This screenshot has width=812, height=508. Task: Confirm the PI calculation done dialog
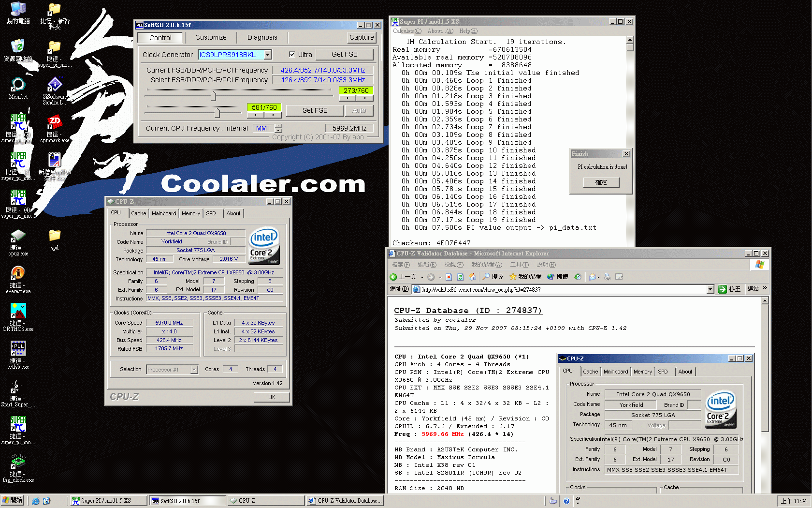pyautogui.click(x=601, y=182)
